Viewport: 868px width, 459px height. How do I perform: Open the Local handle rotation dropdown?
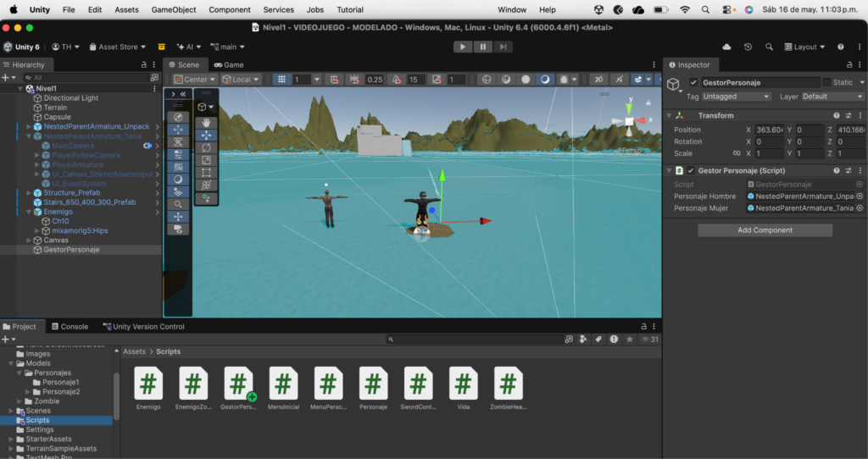pyautogui.click(x=241, y=80)
